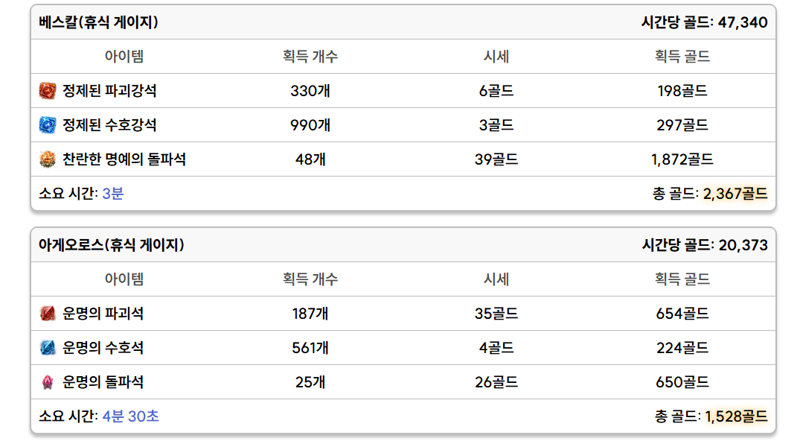Click the 아게오로스(휴식 게이지) card header
800x444 pixels.
click(403, 245)
